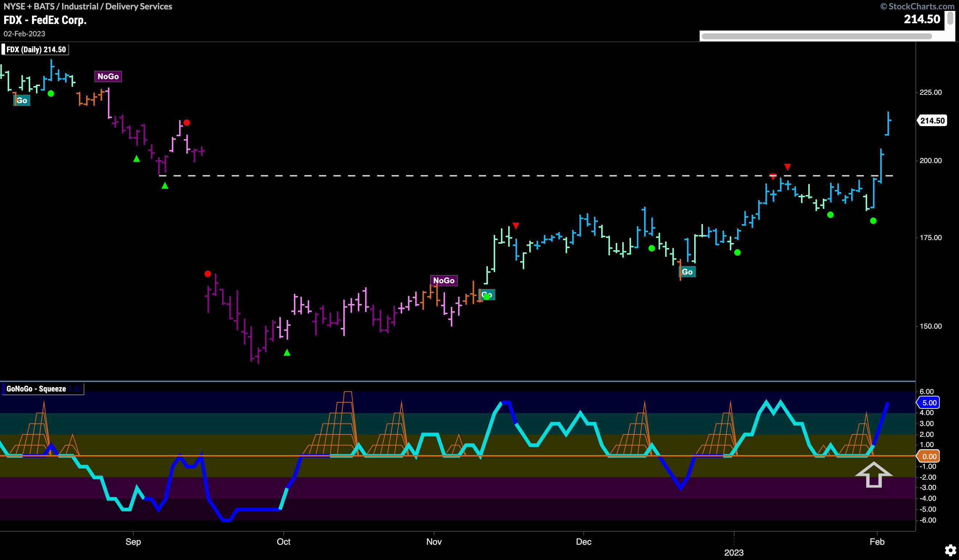The image size is (959, 560).
Task: Click the 214.50 last-price tag on price axis
Action: click(x=932, y=121)
